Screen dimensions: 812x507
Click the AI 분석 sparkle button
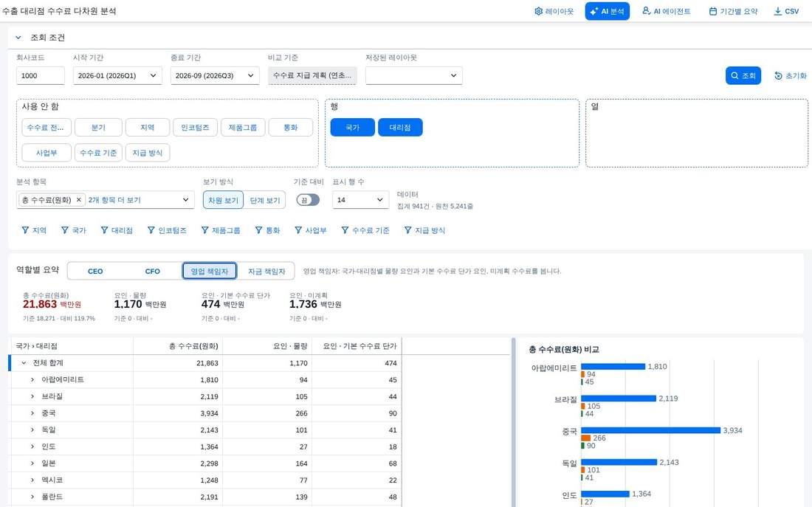point(607,11)
